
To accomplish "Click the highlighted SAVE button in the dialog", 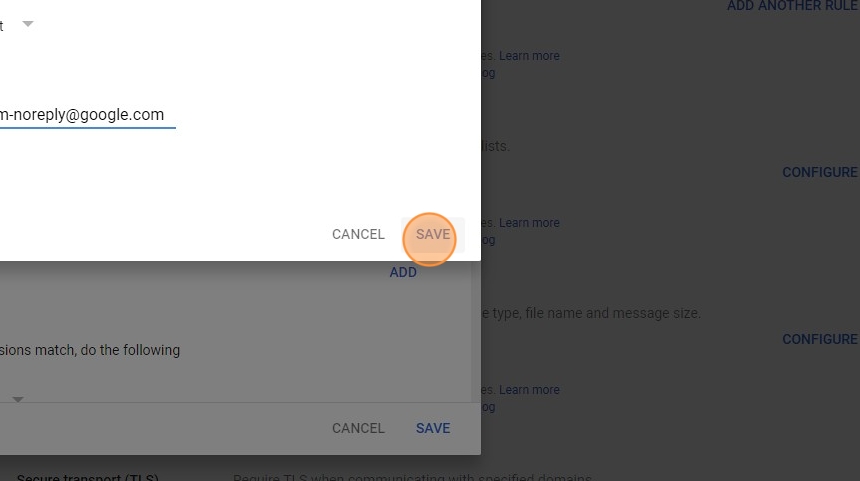I will [x=433, y=234].
